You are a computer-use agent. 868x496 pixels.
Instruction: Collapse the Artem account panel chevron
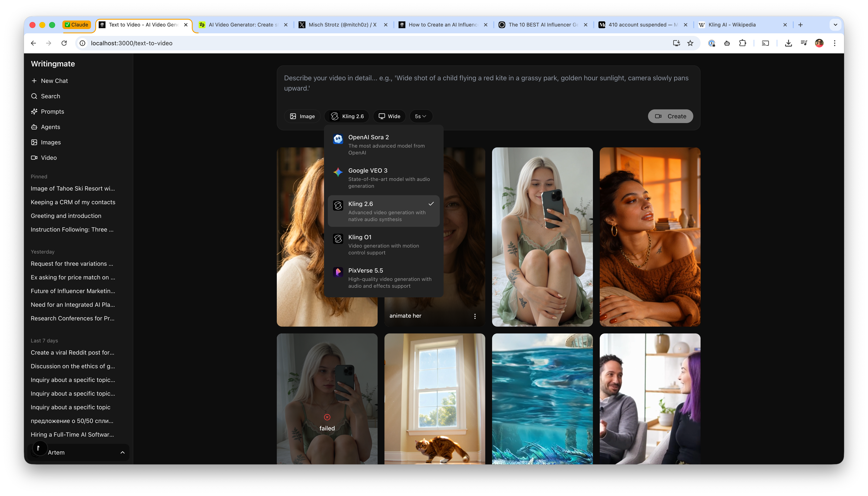[122, 452]
